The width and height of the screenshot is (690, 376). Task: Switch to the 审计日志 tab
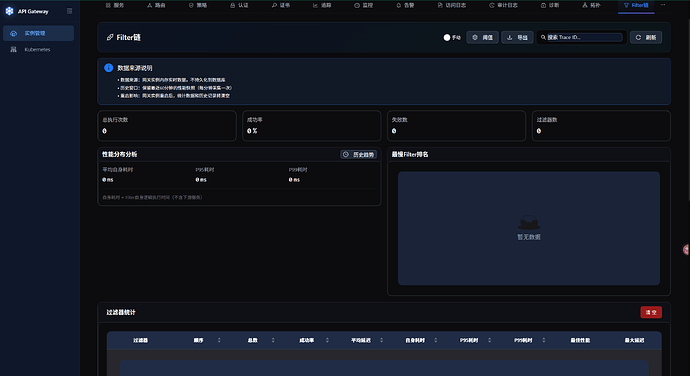pyautogui.click(x=503, y=5)
